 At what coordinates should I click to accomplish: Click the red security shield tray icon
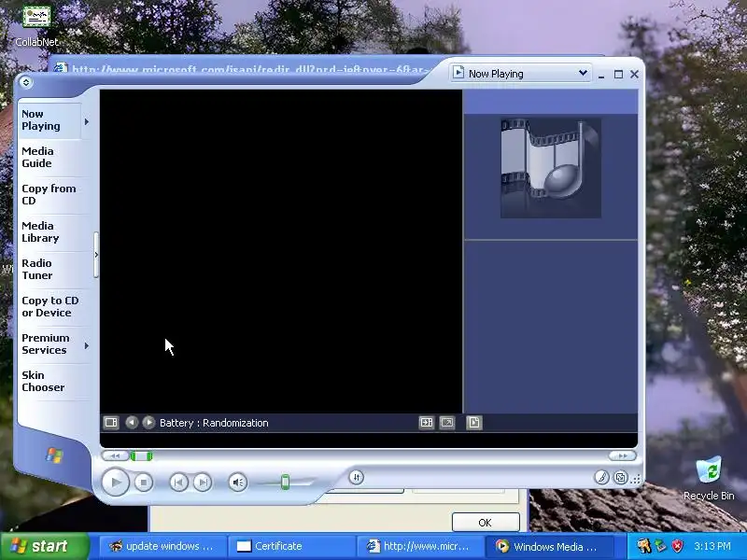[678, 546]
